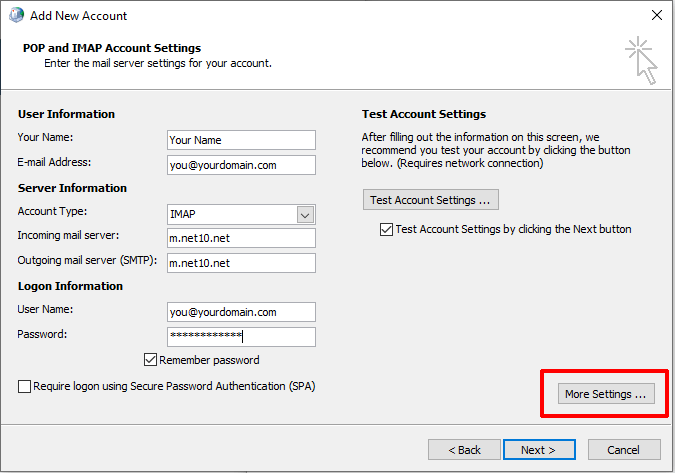Go to previous step with Back button

[464, 450]
